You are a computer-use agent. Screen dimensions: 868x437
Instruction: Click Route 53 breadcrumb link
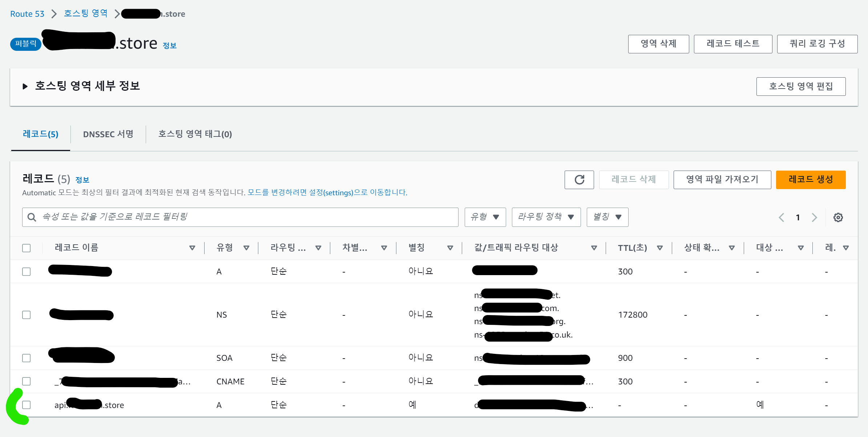(x=27, y=14)
